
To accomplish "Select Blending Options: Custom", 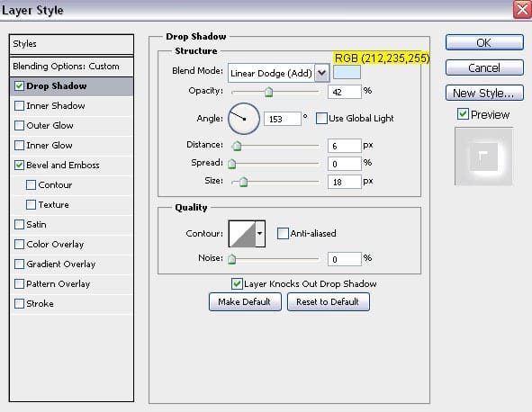I will (72, 67).
